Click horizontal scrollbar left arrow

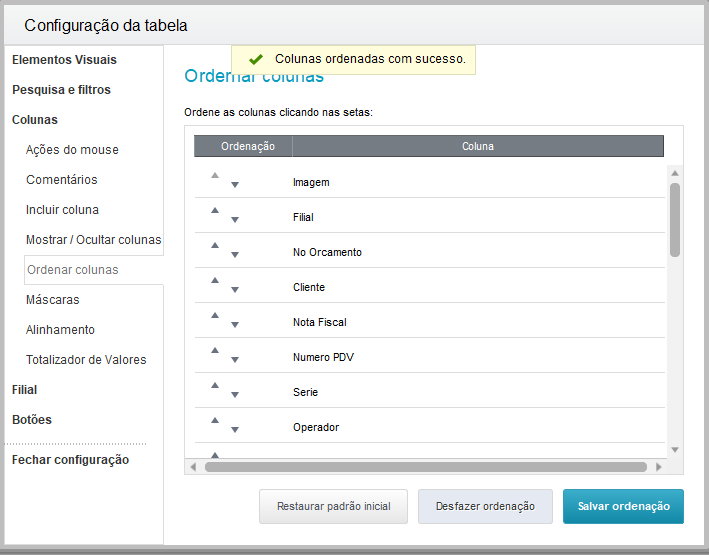[194, 467]
